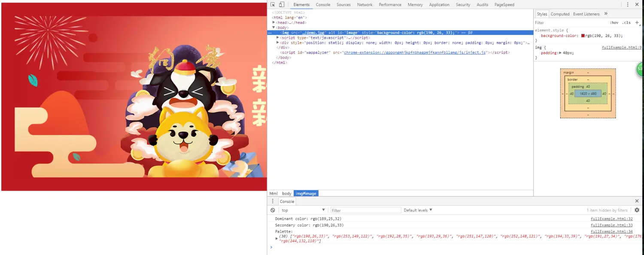Click the "1 item hidden by filters" text

coord(607,210)
